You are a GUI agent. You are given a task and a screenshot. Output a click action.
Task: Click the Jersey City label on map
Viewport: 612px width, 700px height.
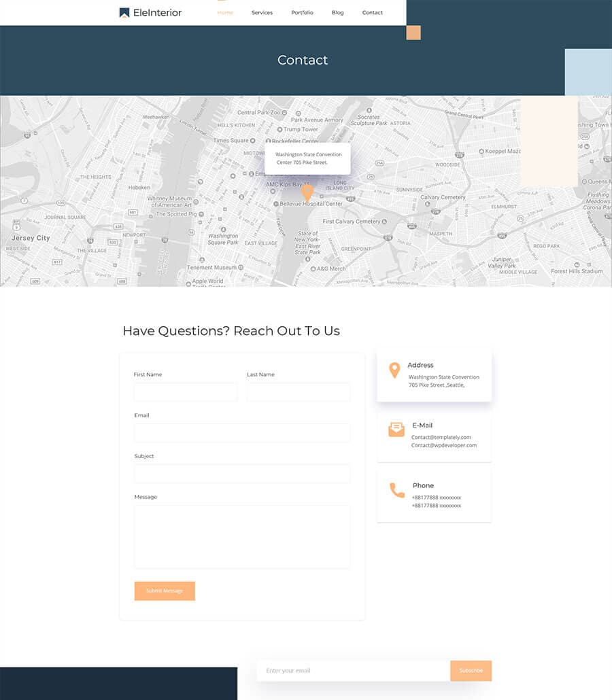coord(31,238)
